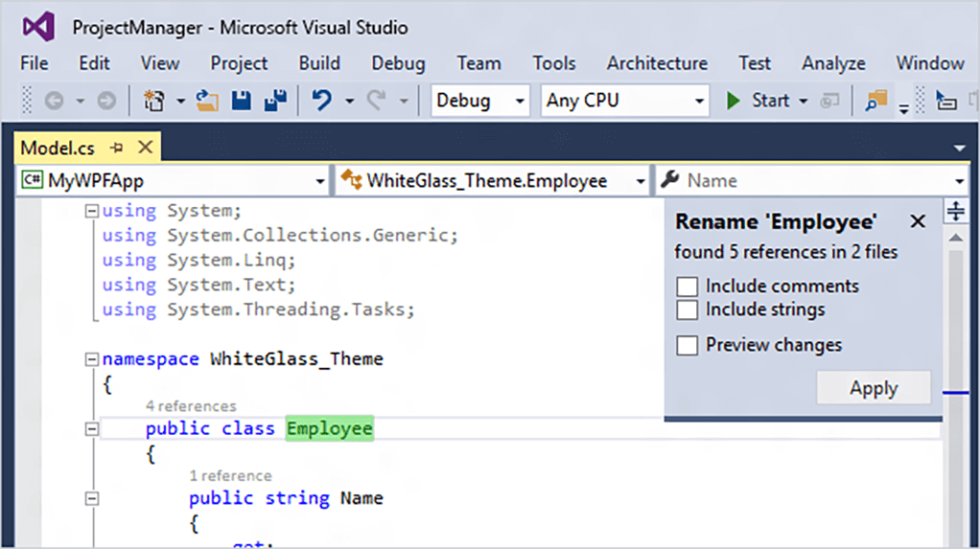980x549 pixels.
Task: Click the 4 references CodeLens link
Action: click(191, 406)
